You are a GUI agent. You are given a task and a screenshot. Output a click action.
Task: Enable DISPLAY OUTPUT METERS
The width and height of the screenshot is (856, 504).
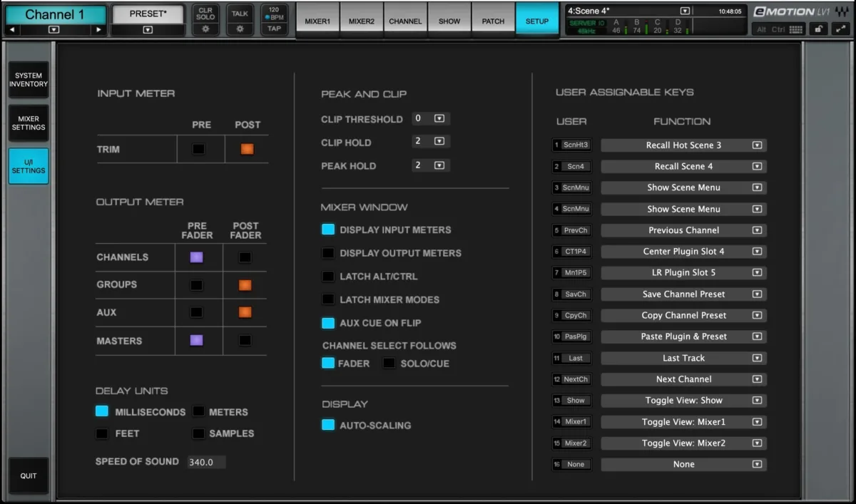(x=328, y=253)
